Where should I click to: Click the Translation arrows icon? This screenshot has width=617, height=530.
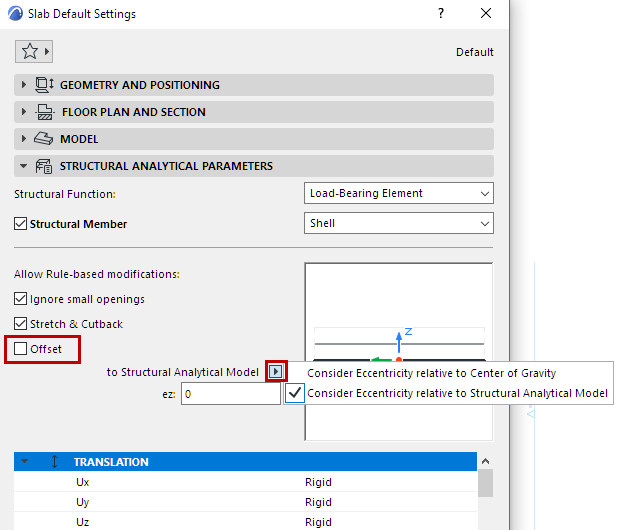coord(55,462)
